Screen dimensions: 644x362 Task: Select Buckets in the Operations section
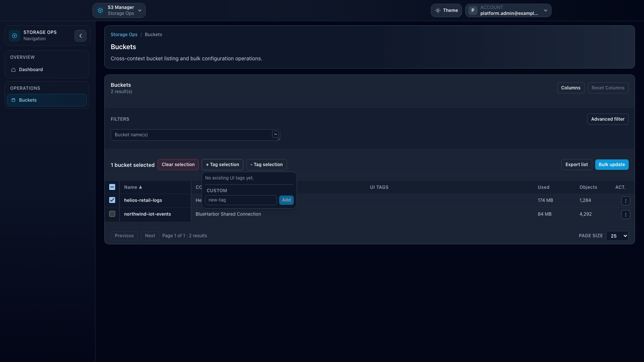click(28, 100)
